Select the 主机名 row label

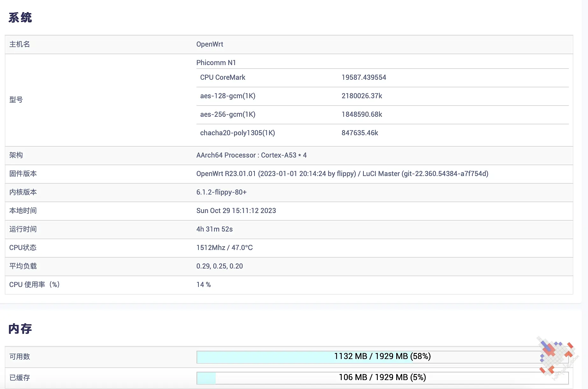pyautogui.click(x=19, y=44)
